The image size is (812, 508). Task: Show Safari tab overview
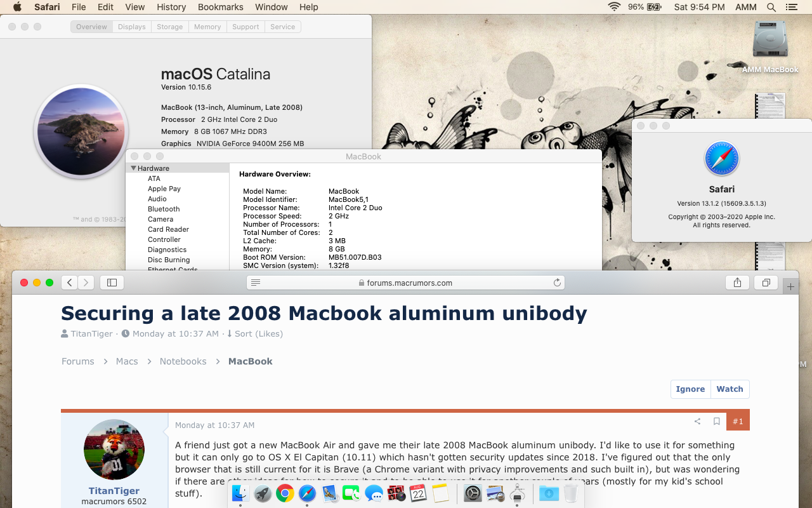(x=766, y=283)
